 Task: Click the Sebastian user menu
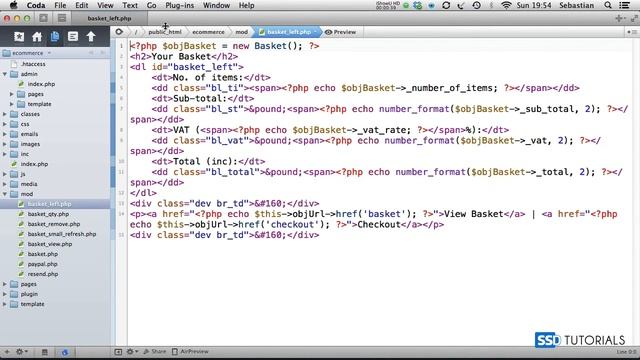tap(576, 5)
